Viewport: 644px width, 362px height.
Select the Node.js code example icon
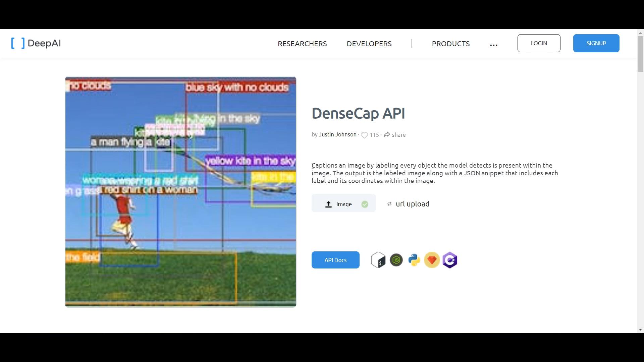pyautogui.click(x=396, y=260)
